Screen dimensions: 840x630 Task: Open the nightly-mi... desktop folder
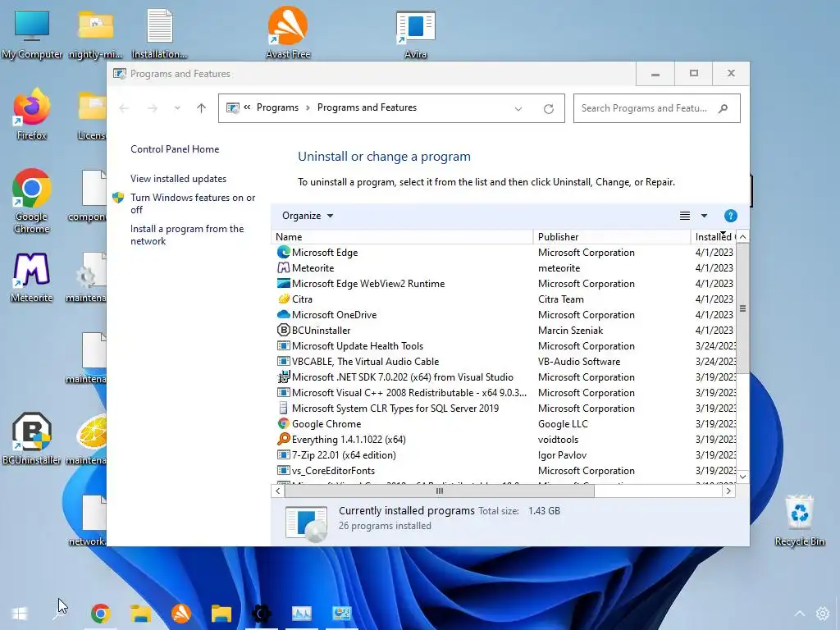tap(95, 34)
